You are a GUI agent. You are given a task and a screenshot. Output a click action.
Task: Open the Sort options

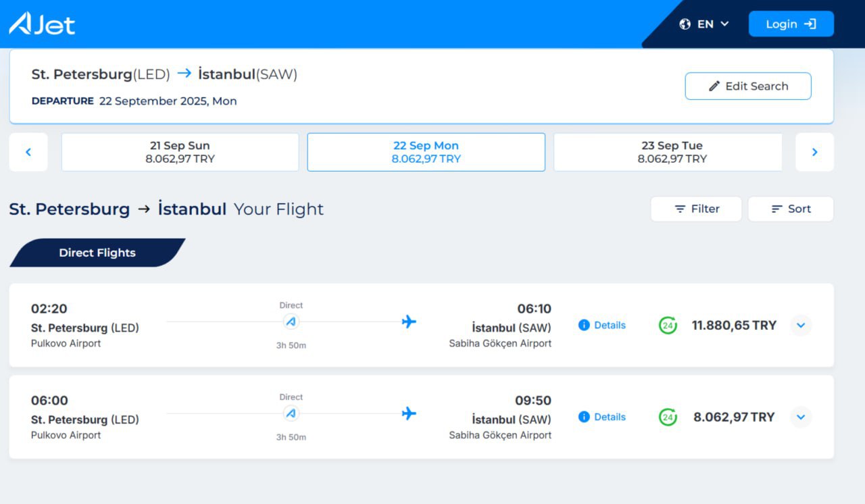[x=791, y=209]
